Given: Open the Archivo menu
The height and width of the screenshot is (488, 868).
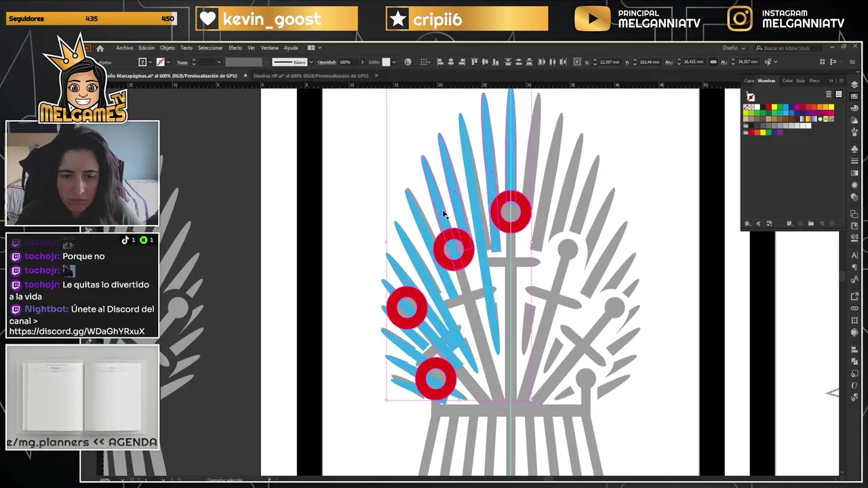Looking at the screenshot, I should pos(124,48).
